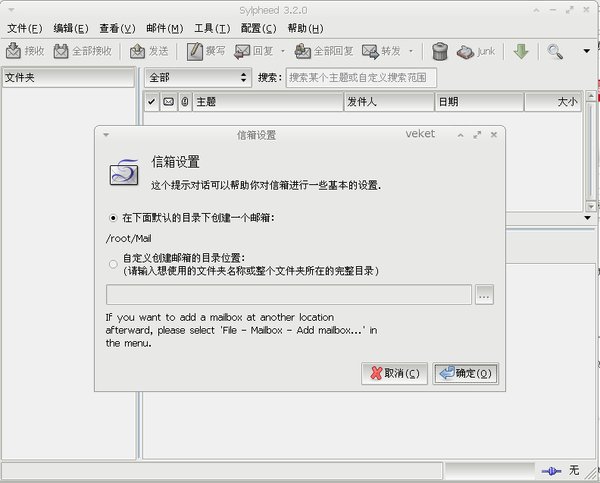Click the Send (发送) toolbar icon
The height and width of the screenshot is (483, 600).
[x=137, y=51]
